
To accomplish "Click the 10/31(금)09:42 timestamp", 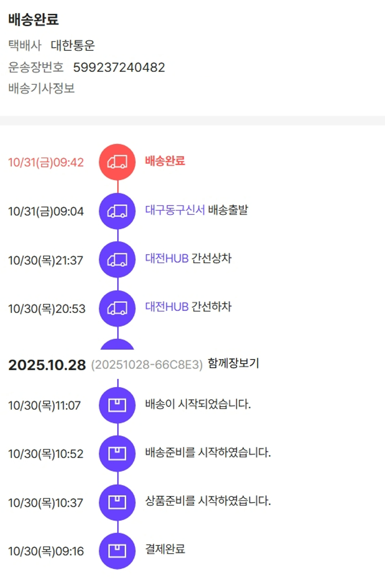I will [46, 162].
